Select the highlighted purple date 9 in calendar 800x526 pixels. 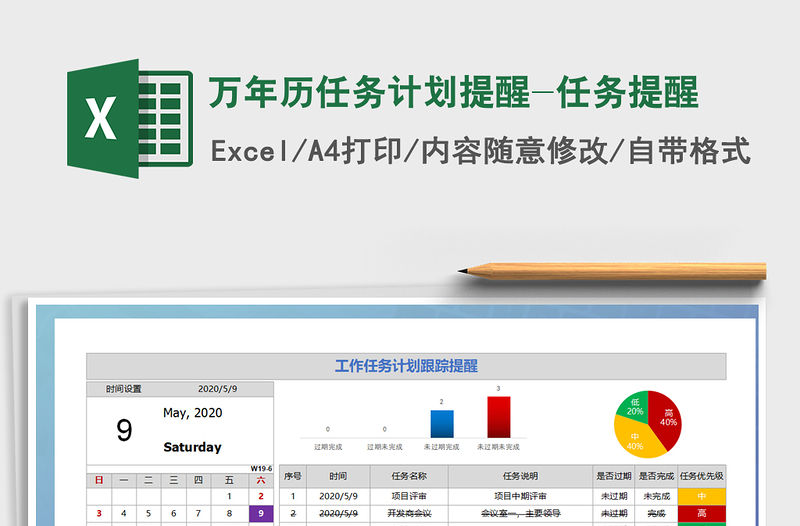pyautogui.click(x=261, y=514)
